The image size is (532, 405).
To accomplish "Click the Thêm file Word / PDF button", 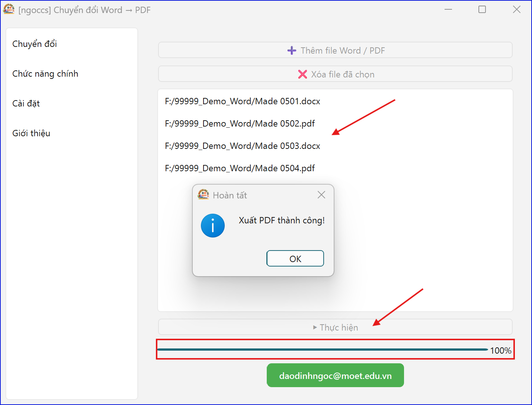I will coord(335,50).
